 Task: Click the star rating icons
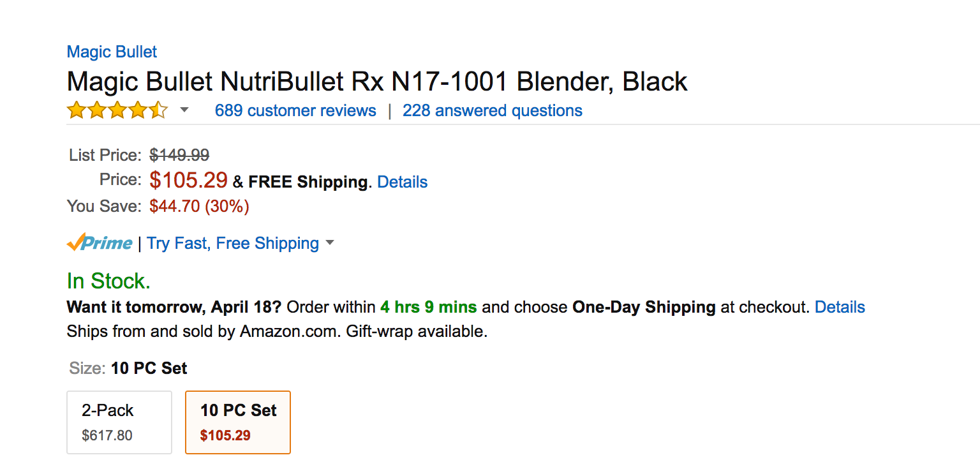pyautogui.click(x=117, y=110)
